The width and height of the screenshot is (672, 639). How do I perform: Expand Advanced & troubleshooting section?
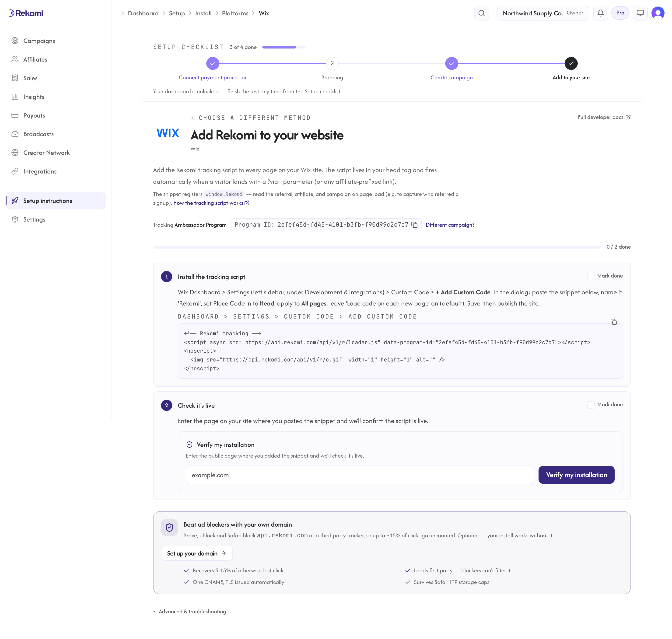pos(189,611)
